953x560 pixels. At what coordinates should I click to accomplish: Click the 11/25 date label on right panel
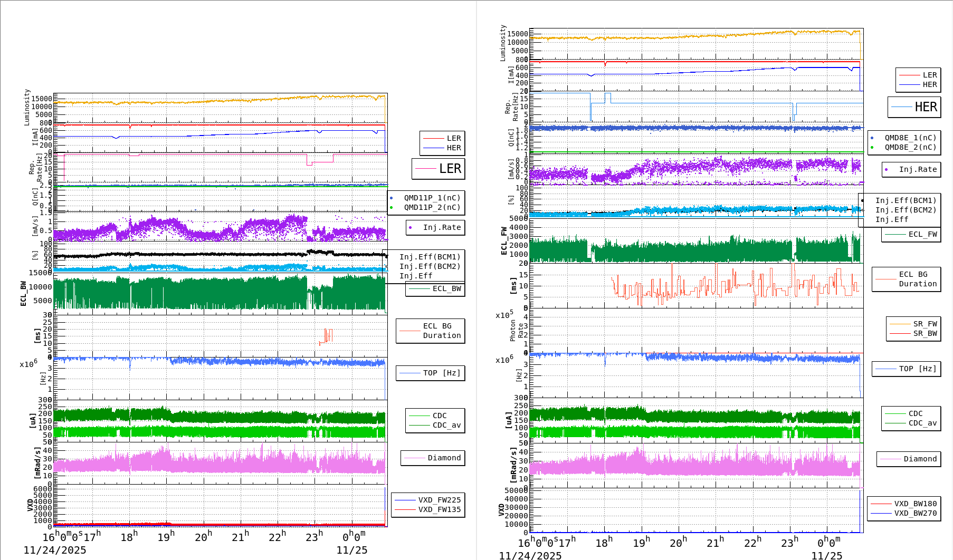pyautogui.click(x=828, y=556)
